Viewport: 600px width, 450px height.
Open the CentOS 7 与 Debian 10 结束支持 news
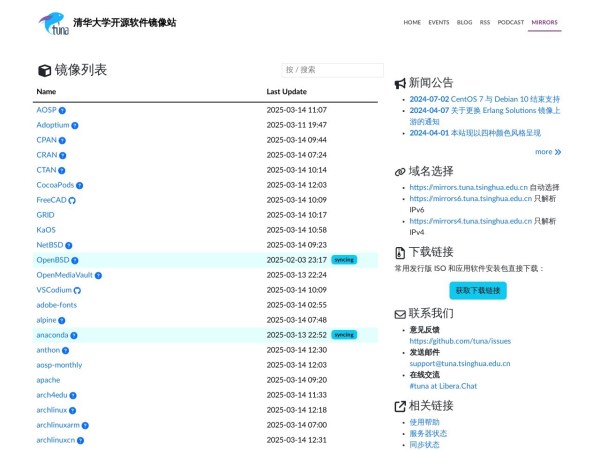pos(484,99)
